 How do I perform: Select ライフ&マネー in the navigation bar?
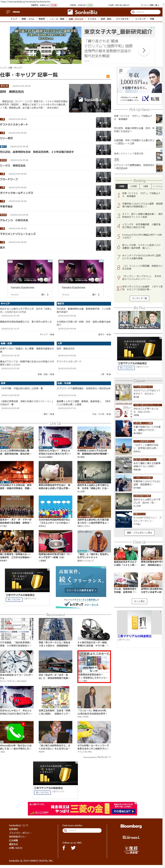(123, 19)
